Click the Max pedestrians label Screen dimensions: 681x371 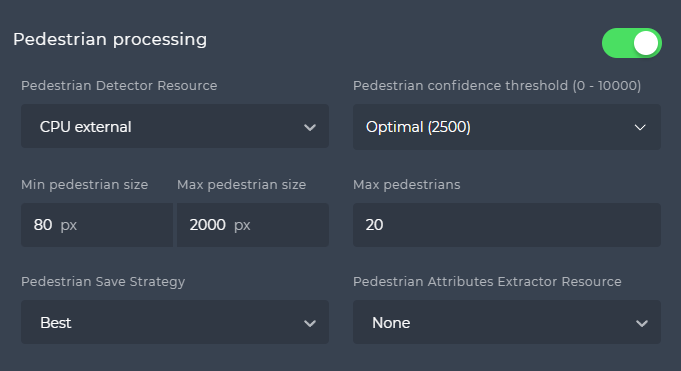pos(407,185)
